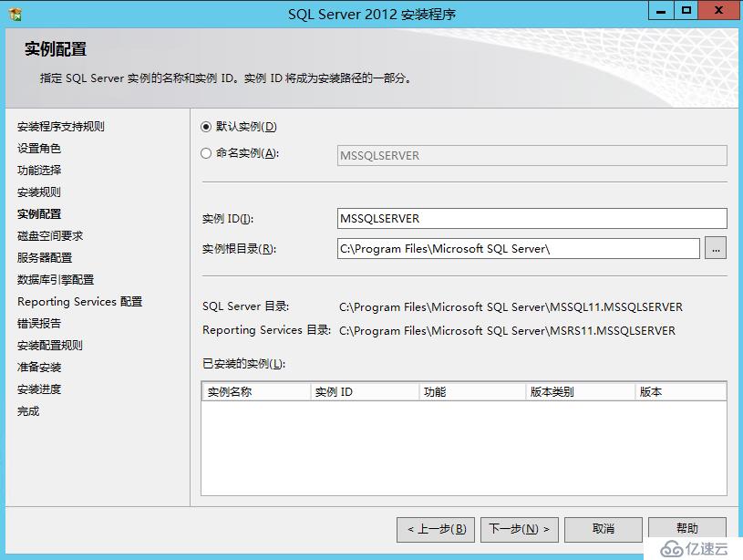The width and height of the screenshot is (743, 560).
Task: Click the 版本类别 column header
Action: (581, 391)
